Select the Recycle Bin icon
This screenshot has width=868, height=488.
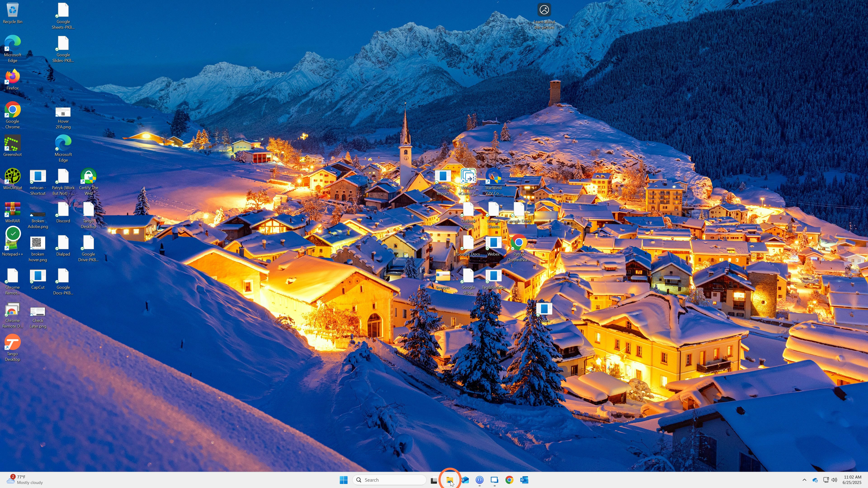(12, 13)
